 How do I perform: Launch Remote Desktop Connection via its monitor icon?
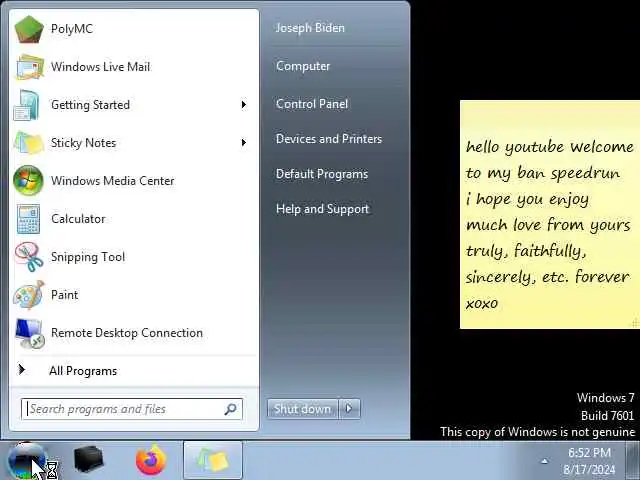(x=30, y=333)
